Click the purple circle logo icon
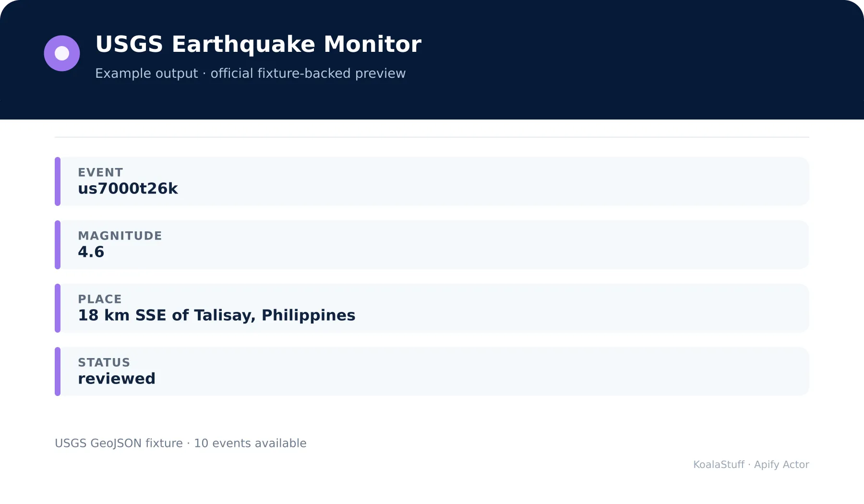Image resolution: width=864 pixels, height=504 pixels. (x=62, y=53)
